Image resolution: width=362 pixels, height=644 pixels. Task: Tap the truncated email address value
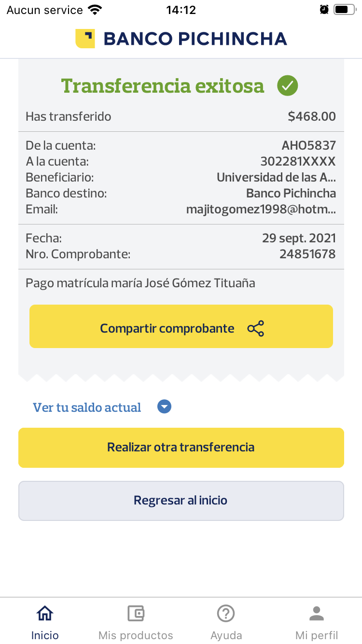[x=261, y=210]
